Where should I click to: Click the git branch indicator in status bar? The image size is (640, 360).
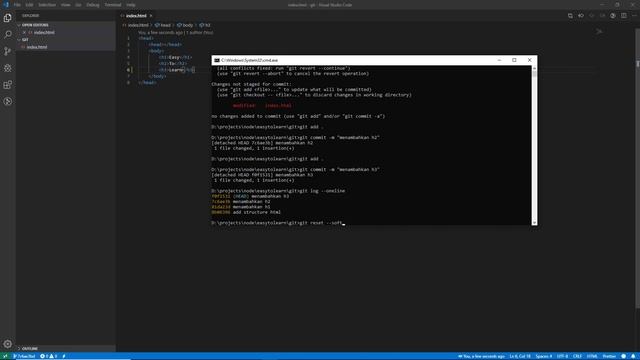(24, 356)
